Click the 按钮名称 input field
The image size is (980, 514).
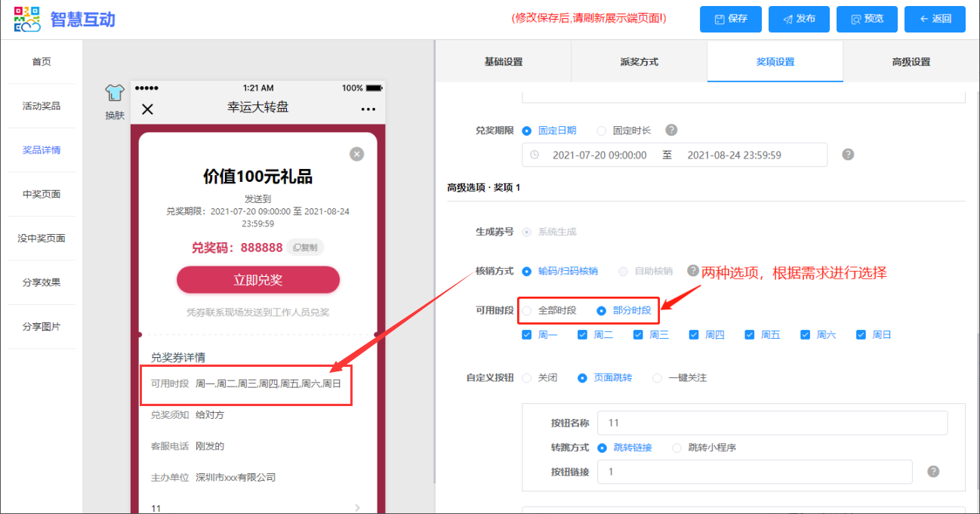[x=772, y=423]
